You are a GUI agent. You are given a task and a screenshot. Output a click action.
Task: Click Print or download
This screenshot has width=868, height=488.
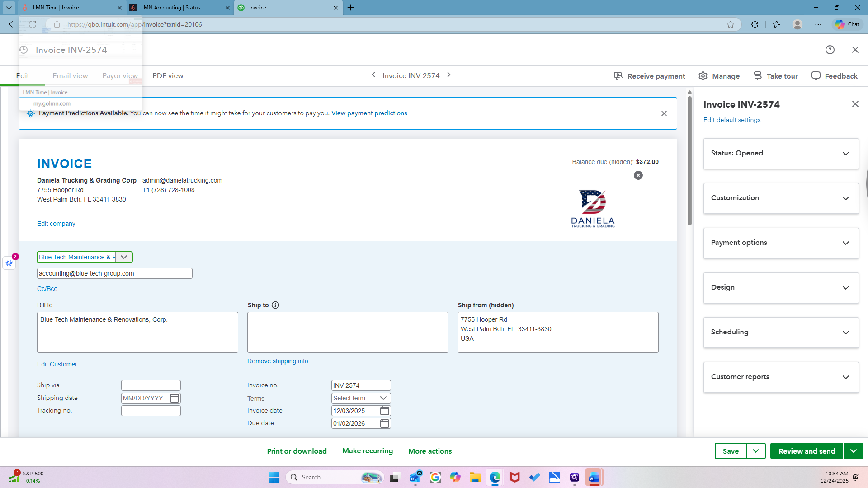pyautogui.click(x=297, y=451)
